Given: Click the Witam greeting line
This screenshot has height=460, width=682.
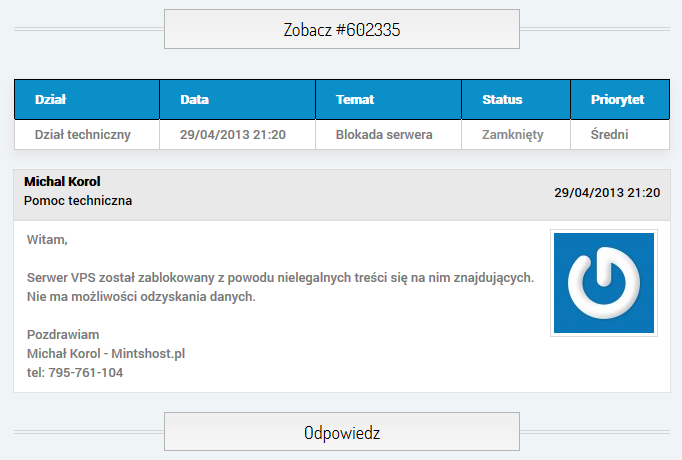Looking at the screenshot, I should pyautogui.click(x=47, y=240).
